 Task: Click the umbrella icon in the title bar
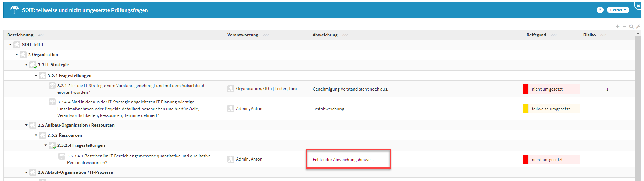pos(14,10)
